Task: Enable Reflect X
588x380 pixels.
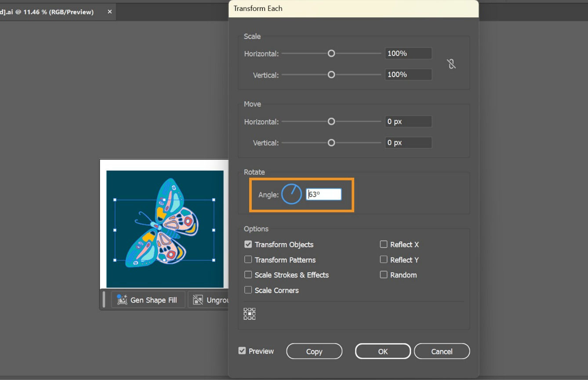Action: (x=383, y=244)
